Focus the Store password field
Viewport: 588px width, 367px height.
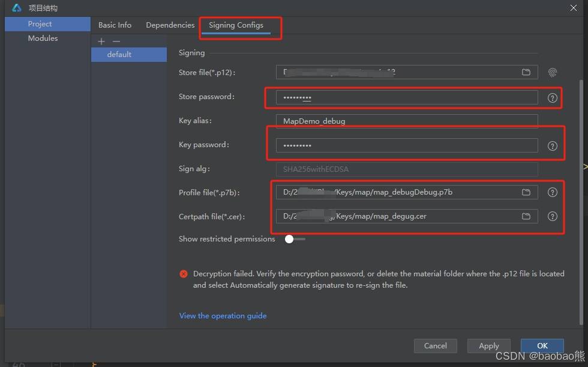point(406,97)
